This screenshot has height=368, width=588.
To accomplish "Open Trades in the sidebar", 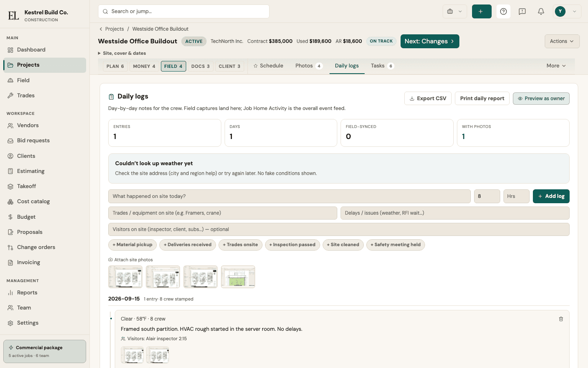I will pos(45,96).
